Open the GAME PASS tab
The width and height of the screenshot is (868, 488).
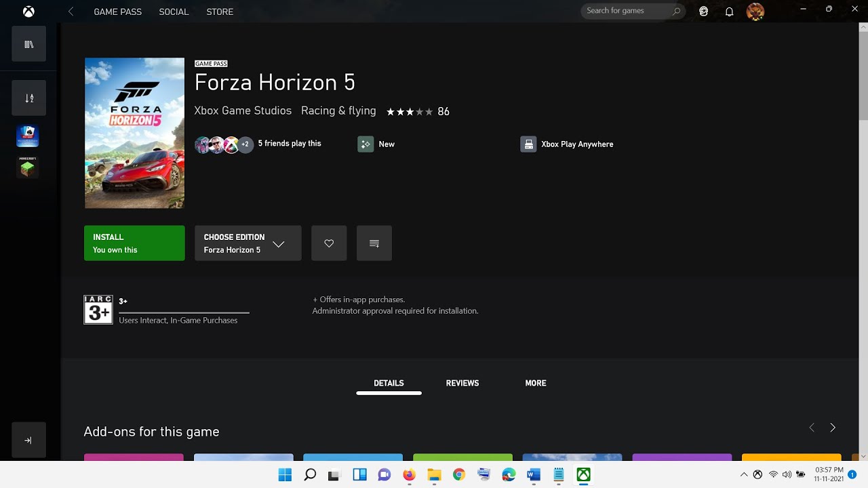(x=117, y=12)
